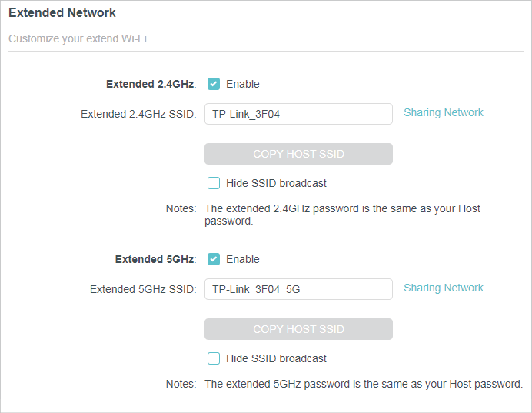Click the 2.4GHz password note text
Viewport: 532px width, 413px height.
point(342,215)
